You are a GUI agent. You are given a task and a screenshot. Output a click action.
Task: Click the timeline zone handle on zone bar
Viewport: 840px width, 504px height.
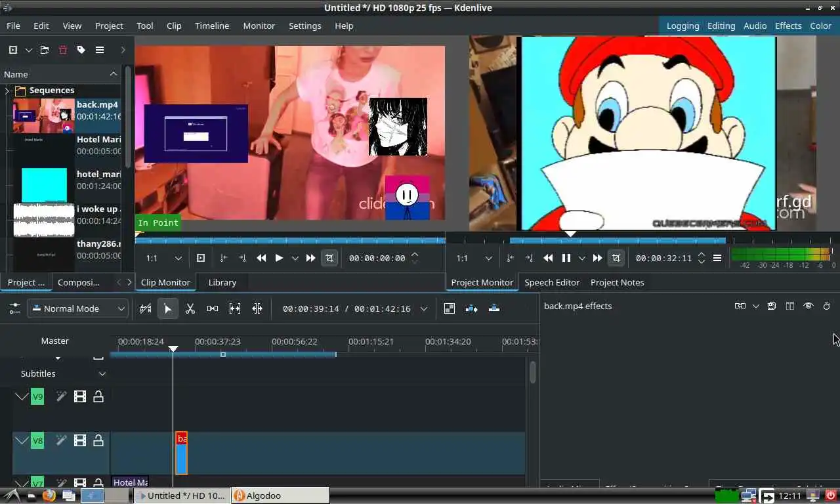click(223, 354)
